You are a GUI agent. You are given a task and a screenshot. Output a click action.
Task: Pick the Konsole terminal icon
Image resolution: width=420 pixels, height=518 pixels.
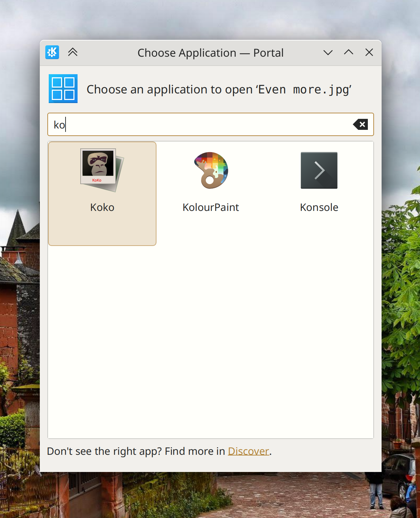[319, 170]
